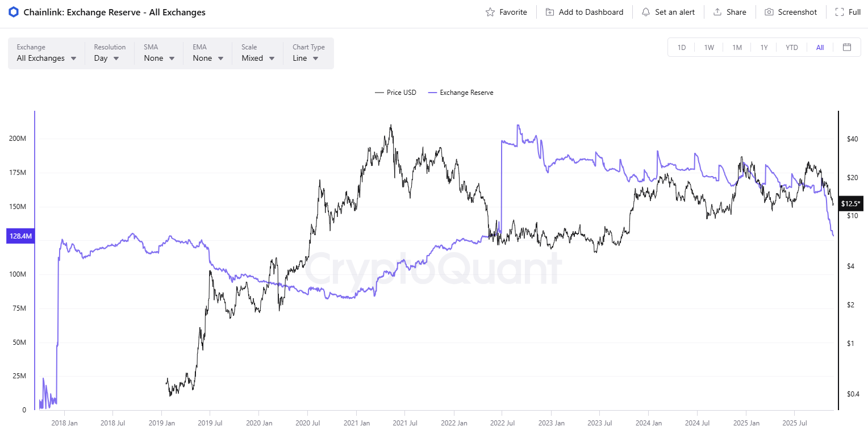Click the 128.4M reserve value label on the axis
The image size is (868, 430).
tap(20, 236)
